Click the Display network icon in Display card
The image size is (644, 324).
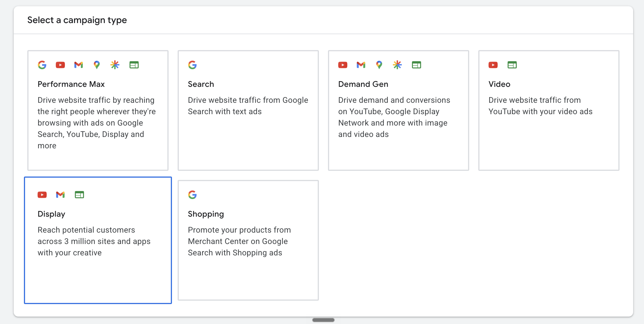tap(79, 195)
